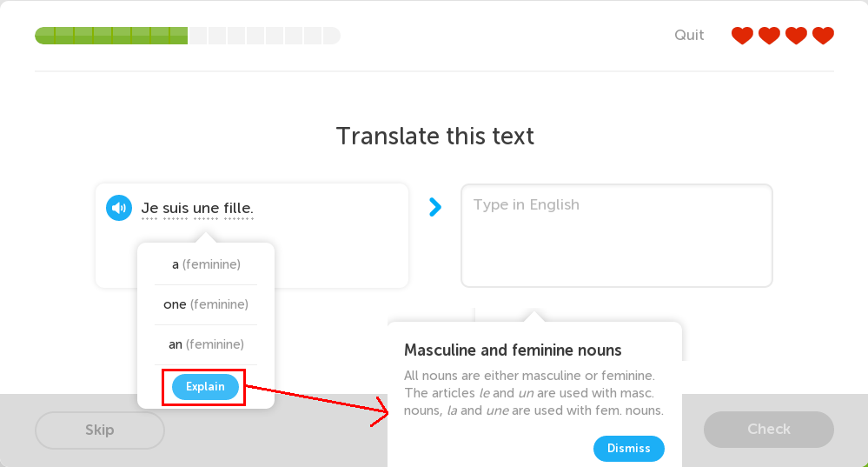The width and height of the screenshot is (868, 467).
Task: Click the leftmost red heart
Action: [742, 36]
